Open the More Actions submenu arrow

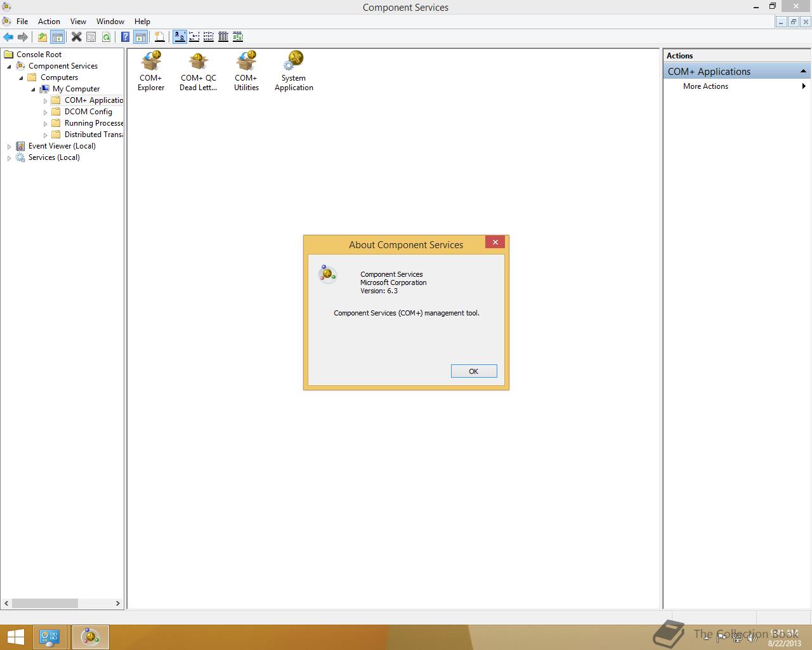tap(804, 86)
